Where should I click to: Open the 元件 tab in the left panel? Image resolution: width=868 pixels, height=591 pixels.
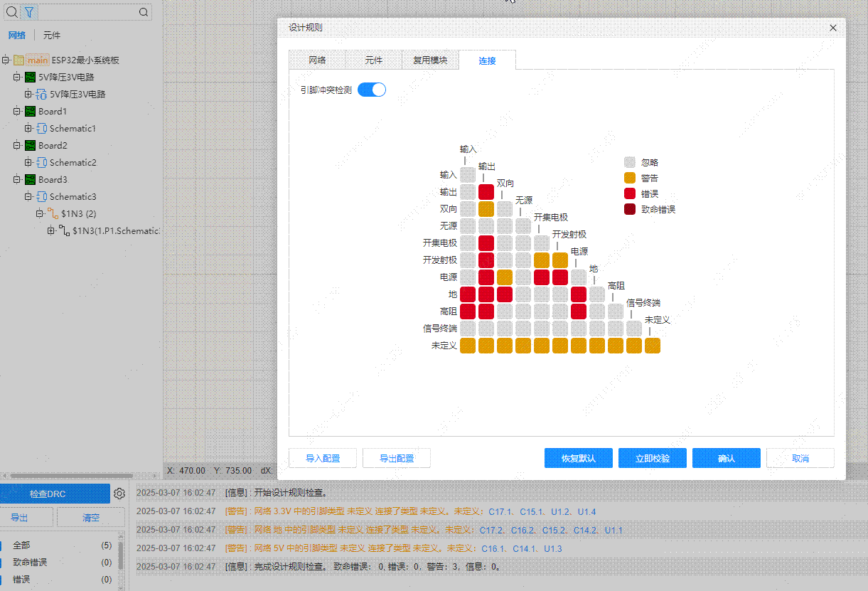52,35
